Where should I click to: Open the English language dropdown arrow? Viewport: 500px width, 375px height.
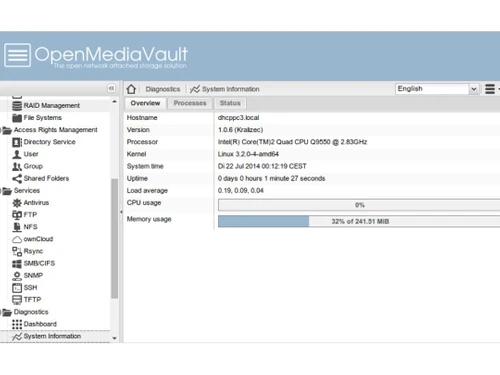click(x=474, y=89)
